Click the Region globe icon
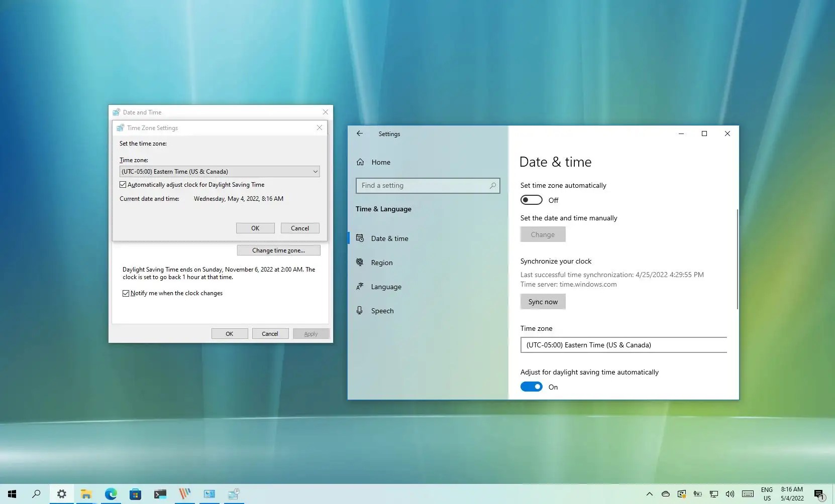The width and height of the screenshot is (835, 504). click(x=360, y=262)
